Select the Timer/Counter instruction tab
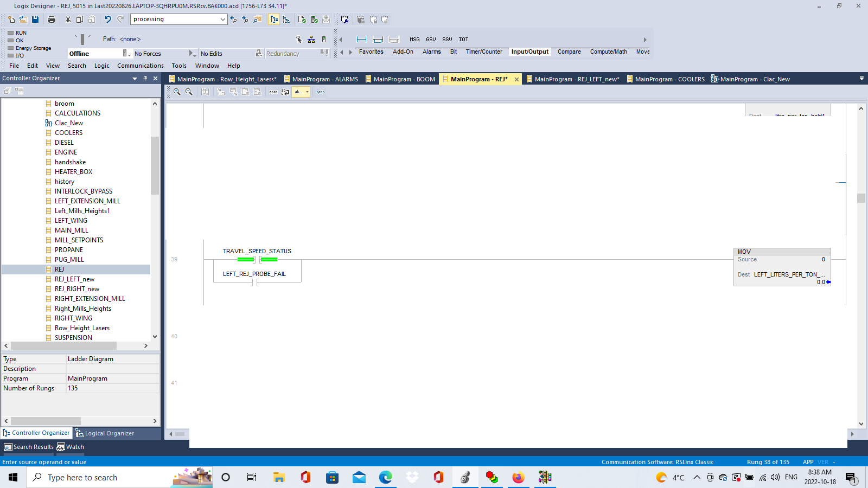This screenshot has width=868, height=488. (484, 52)
